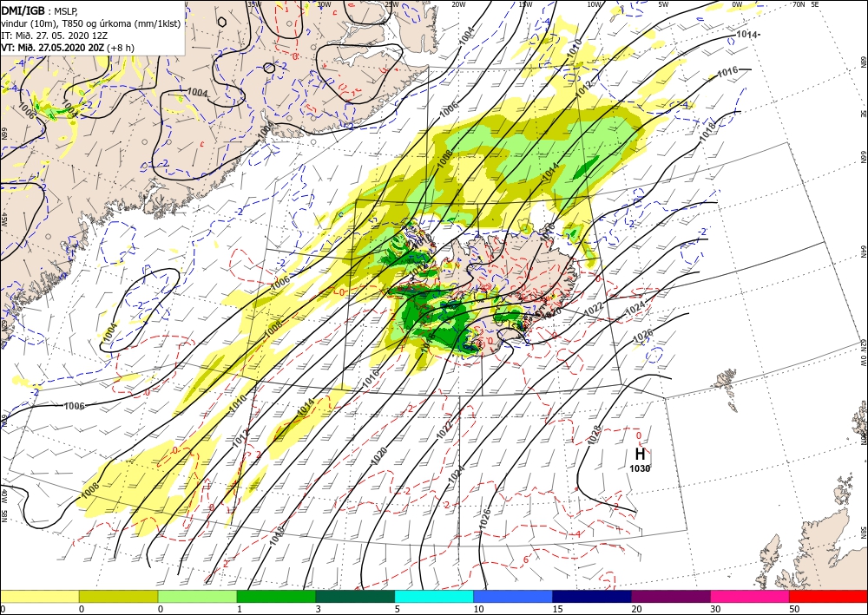Click the '1030' pressure value below H

tap(640, 469)
